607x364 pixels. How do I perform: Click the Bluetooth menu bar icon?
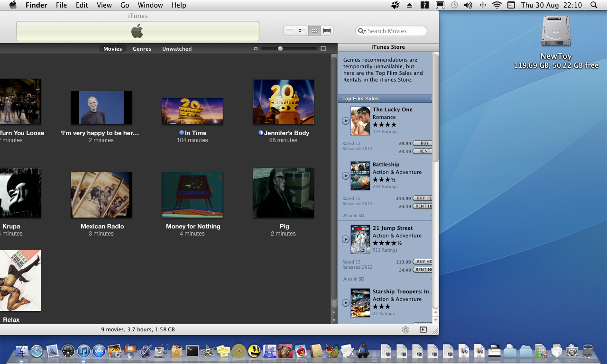point(483,5)
